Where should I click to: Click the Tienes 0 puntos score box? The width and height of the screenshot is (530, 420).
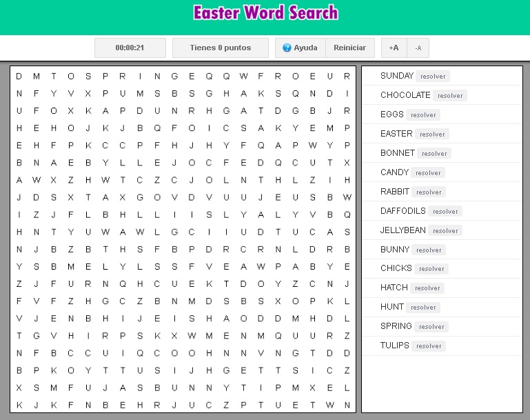tap(220, 48)
